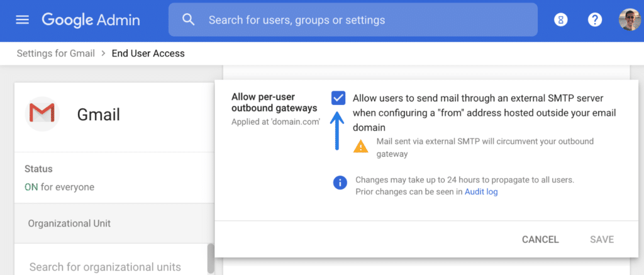Click the Organizational Unit header
Screen dimensions: 644x275
pyautogui.click(x=69, y=223)
